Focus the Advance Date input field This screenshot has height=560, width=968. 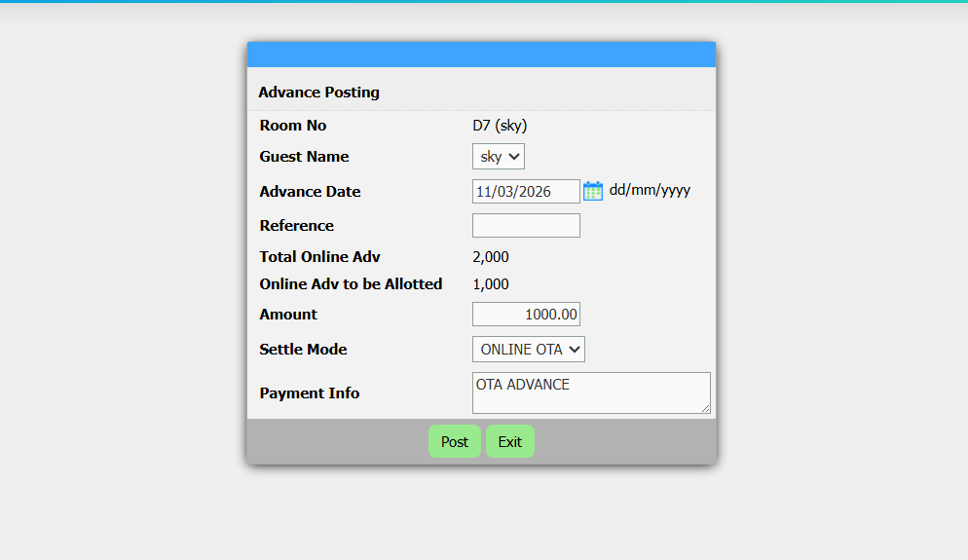coord(526,192)
